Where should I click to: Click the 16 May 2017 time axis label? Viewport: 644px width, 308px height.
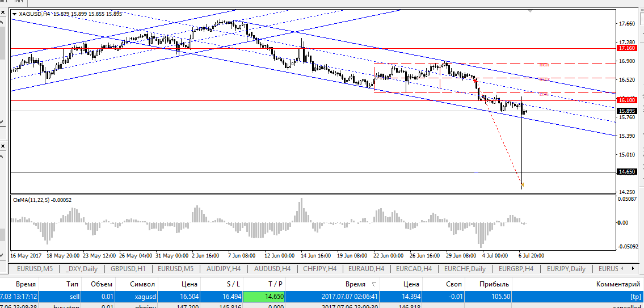(27, 255)
